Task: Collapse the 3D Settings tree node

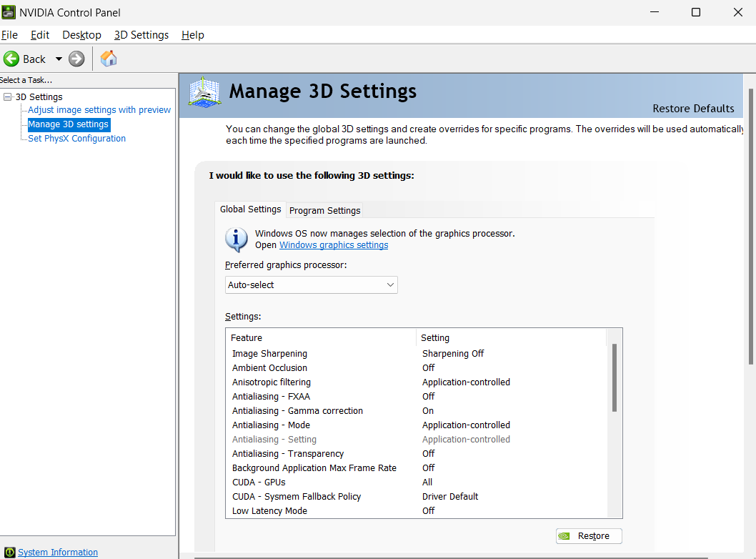Action: click(x=6, y=97)
